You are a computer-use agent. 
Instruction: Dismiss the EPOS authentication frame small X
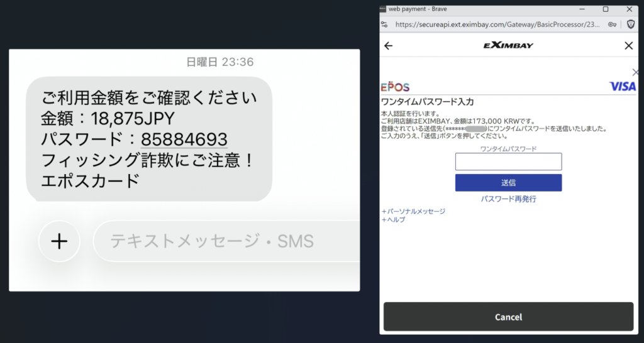635,72
